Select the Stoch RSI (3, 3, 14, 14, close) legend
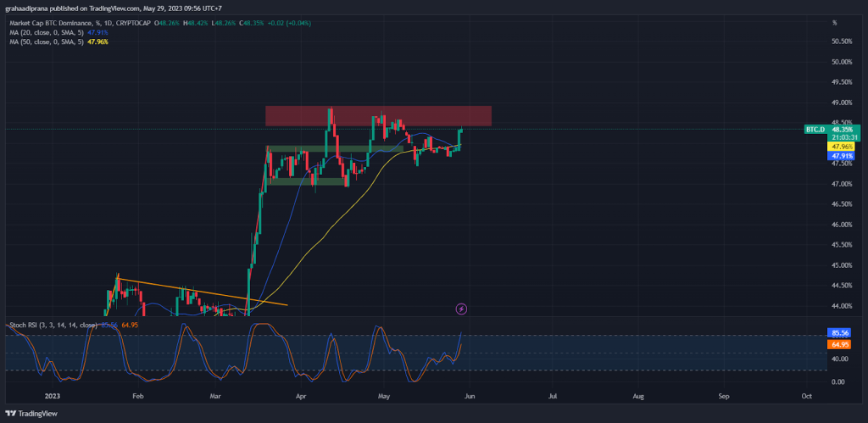The image size is (868, 423). click(x=53, y=325)
